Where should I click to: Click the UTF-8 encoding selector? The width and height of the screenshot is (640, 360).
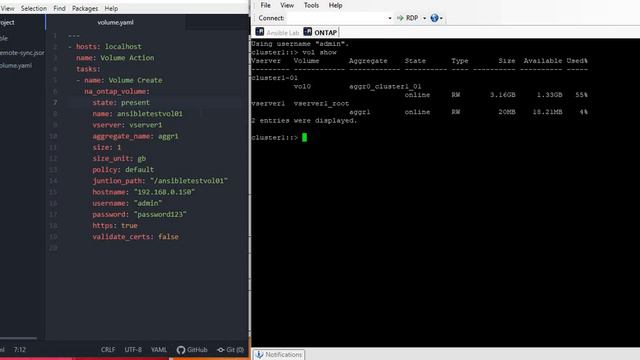coord(133,350)
